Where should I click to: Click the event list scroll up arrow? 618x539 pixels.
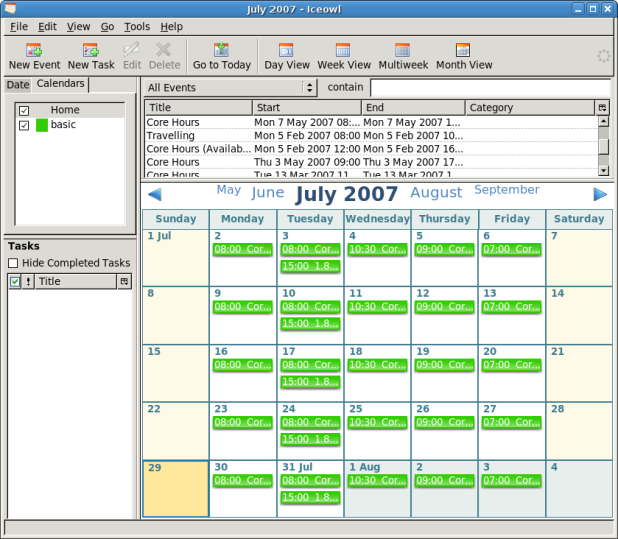pyautogui.click(x=603, y=121)
